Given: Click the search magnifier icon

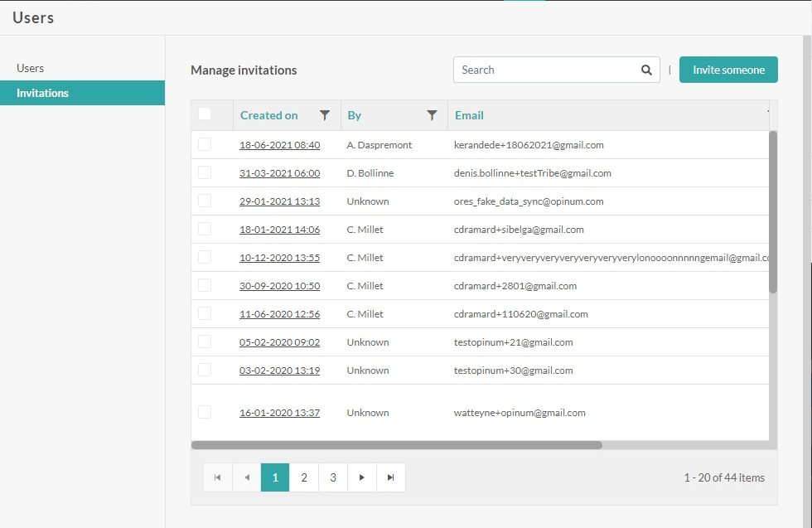Looking at the screenshot, I should coord(646,70).
